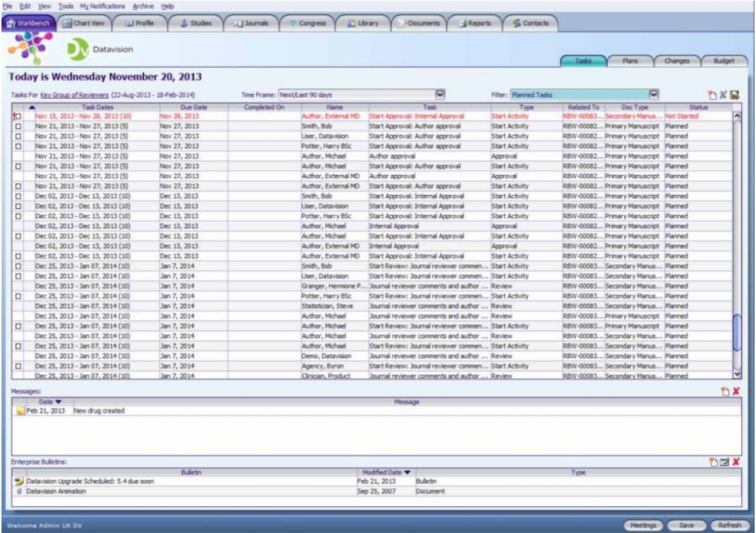Click the save tasks disk icon above the task table
Image resolution: width=756 pixels, height=533 pixels.
click(734, 95)
